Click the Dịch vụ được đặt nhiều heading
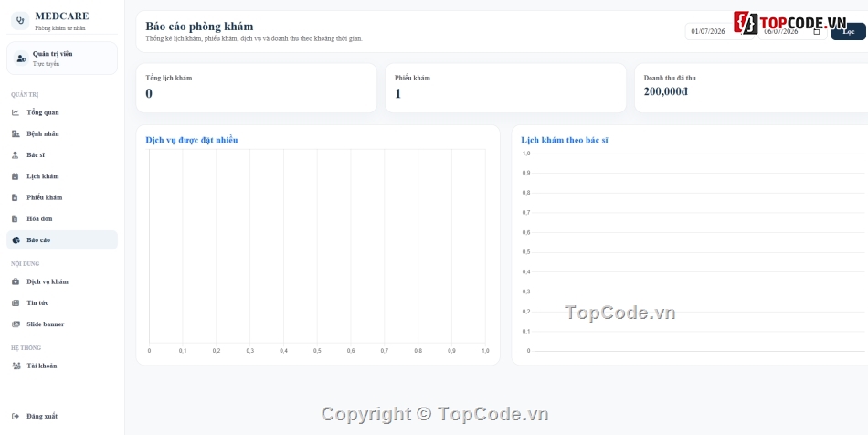 (192, 140)
